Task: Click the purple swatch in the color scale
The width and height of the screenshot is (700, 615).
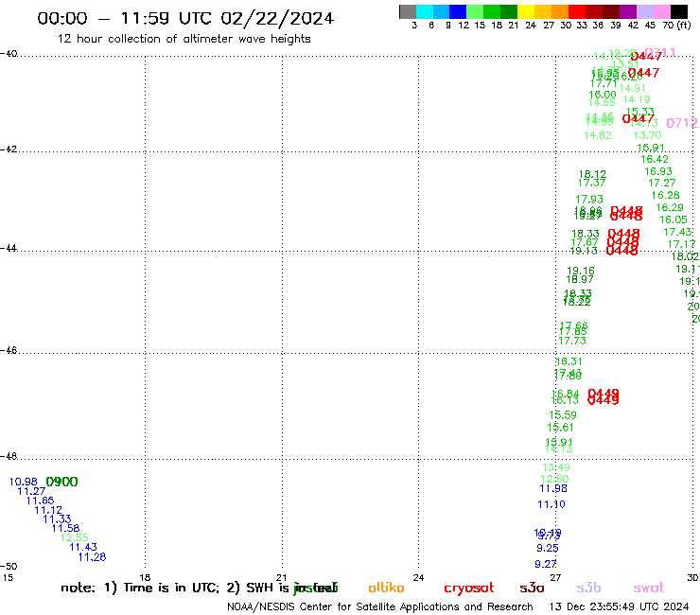Action: pyautogui.click(x=628, y=11)
